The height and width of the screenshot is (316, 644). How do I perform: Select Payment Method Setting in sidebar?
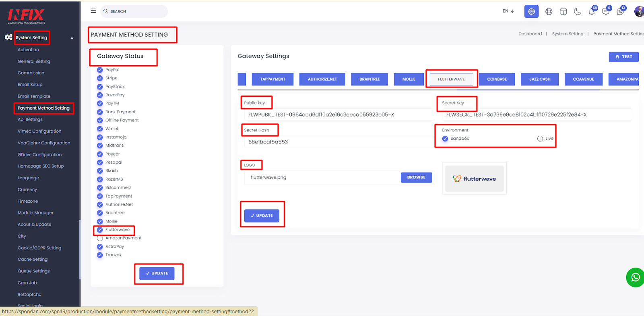(43, 108)
